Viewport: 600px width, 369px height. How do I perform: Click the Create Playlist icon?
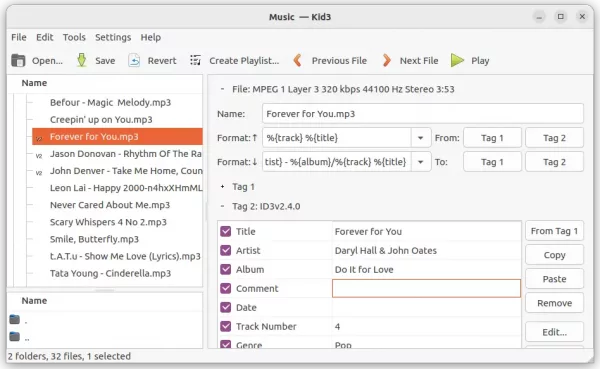196,60
